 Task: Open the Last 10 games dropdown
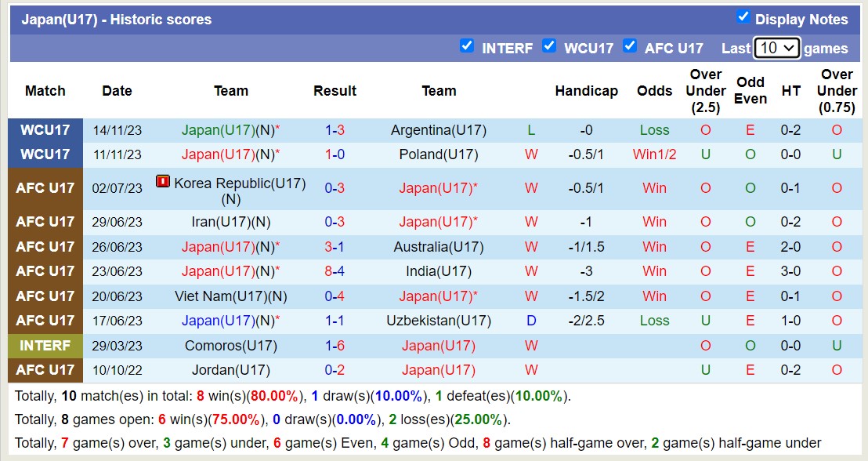[776, 48]
